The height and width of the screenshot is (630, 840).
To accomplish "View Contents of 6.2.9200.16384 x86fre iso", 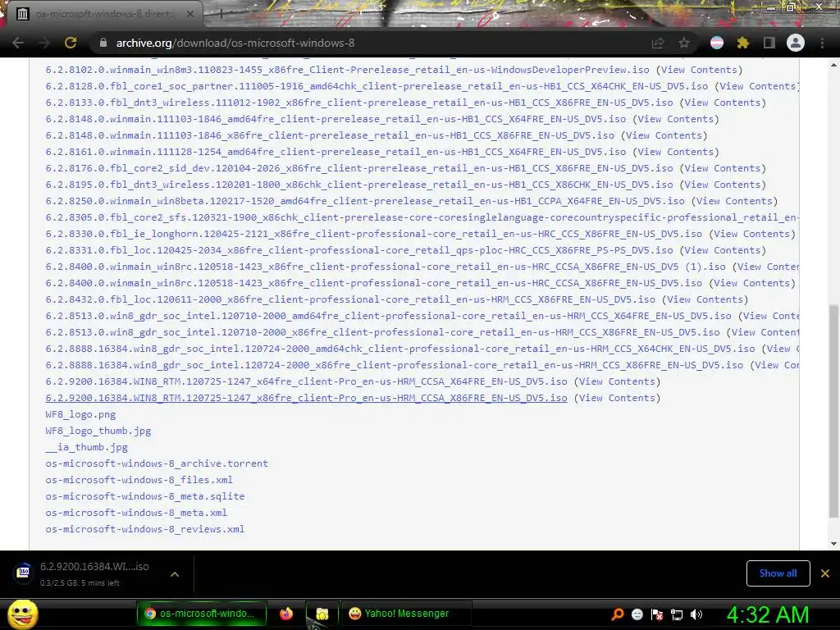I will click(617, 398).
